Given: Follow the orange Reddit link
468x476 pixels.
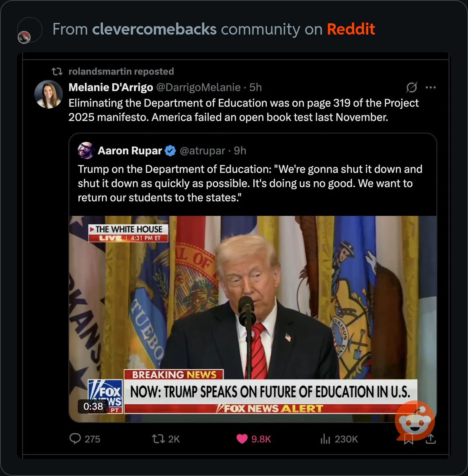Looking at the screenshot, I should pos(351,29).
